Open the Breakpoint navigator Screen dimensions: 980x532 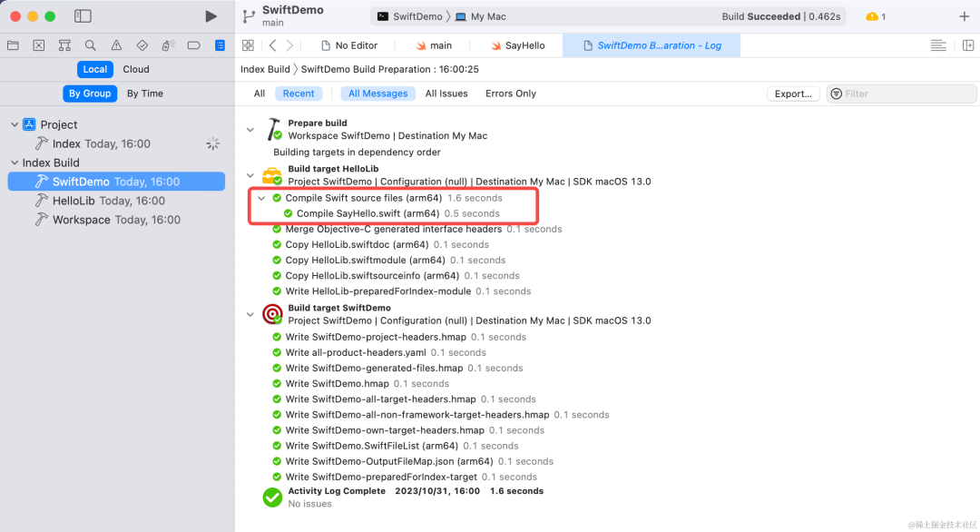click(194, 45)
